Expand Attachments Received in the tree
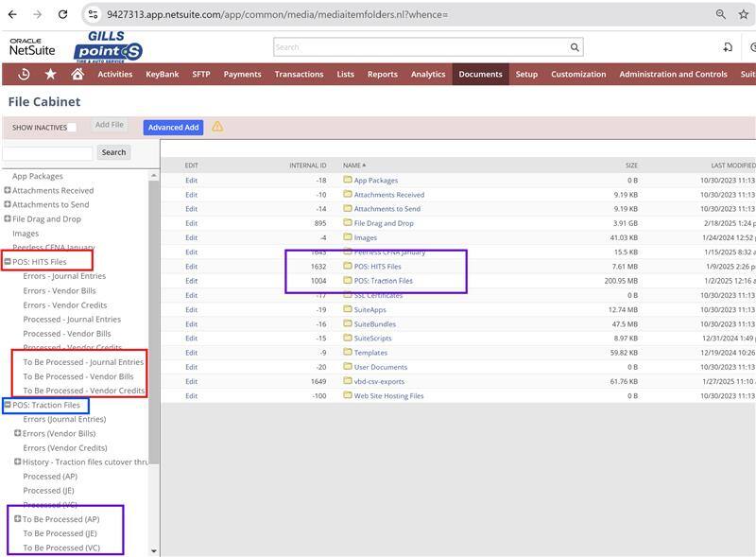The image size is (756, 557). pos(8,190)
